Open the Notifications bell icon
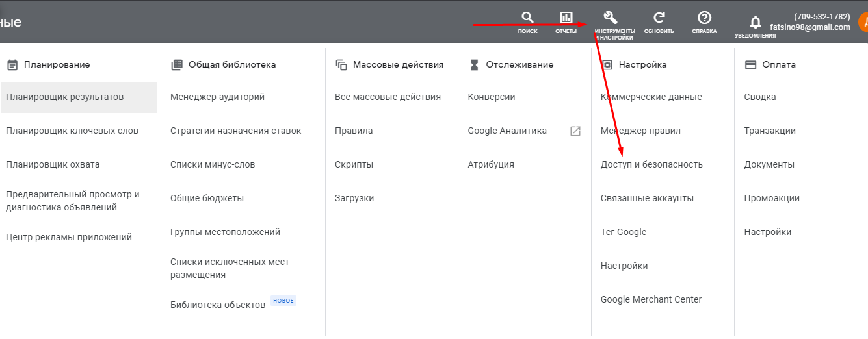868x339 pixels. [x=755, y=23]
